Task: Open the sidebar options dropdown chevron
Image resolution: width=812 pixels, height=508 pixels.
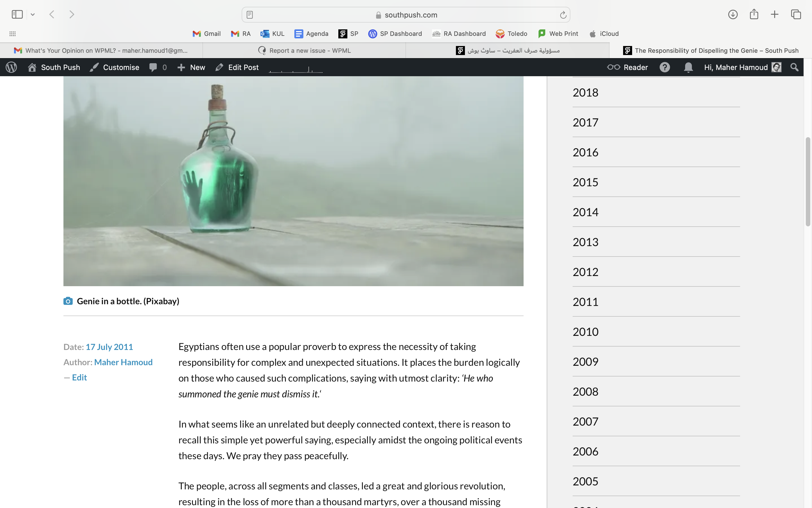Action: (32, 15)
